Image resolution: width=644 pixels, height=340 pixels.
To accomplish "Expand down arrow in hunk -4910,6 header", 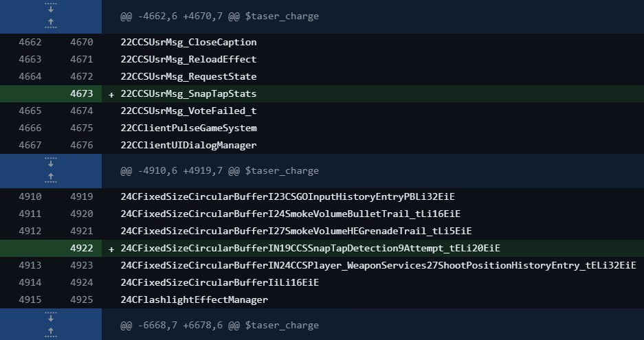I will pyautogui.click(x=51, y=162).
